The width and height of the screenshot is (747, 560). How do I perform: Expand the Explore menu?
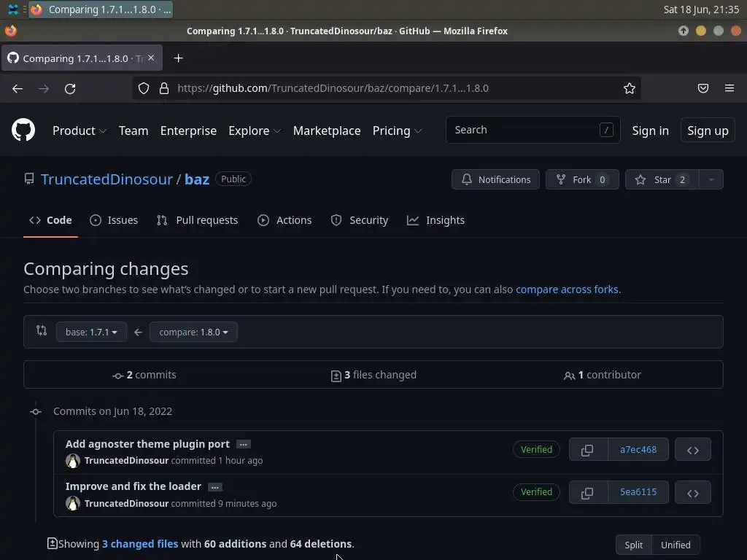click(255, 131)
